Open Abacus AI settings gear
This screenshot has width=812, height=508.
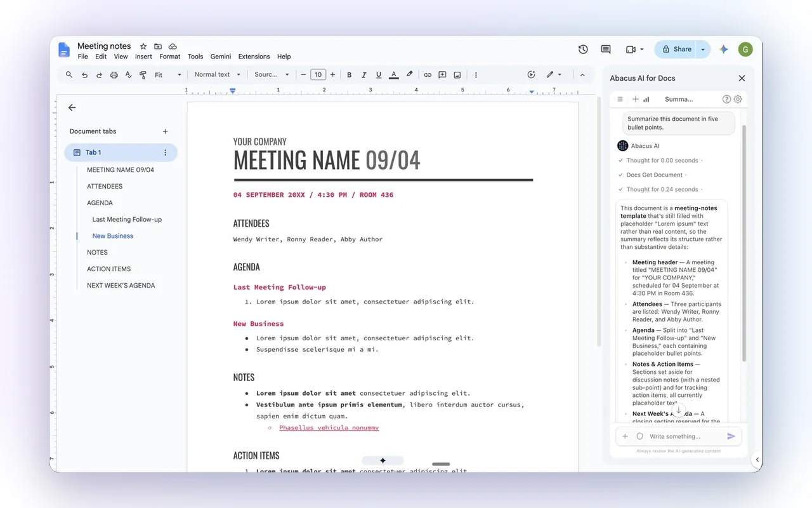(738, 99)
